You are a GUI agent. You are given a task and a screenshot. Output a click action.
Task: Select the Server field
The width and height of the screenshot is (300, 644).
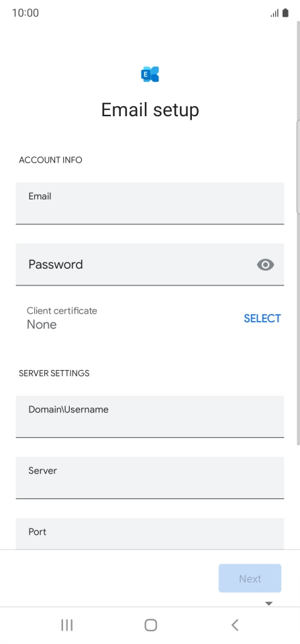150,477
